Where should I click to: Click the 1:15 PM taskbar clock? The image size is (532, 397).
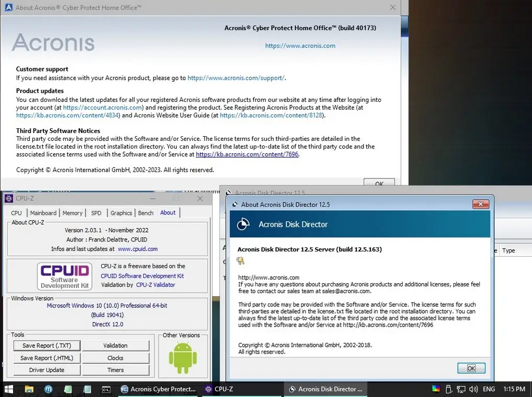coord(514,389)
